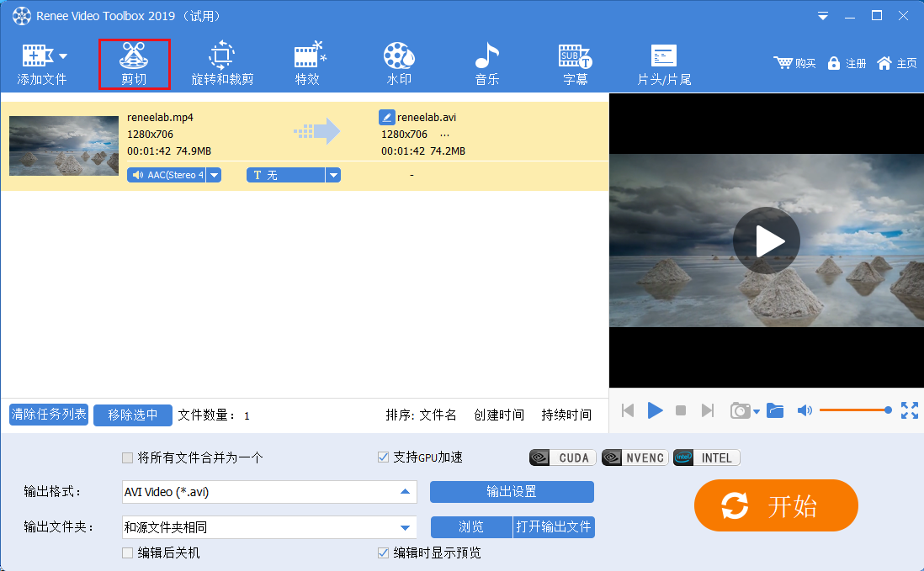
Task: Click the 注册 lock icon
Action: tap(833, 63)
